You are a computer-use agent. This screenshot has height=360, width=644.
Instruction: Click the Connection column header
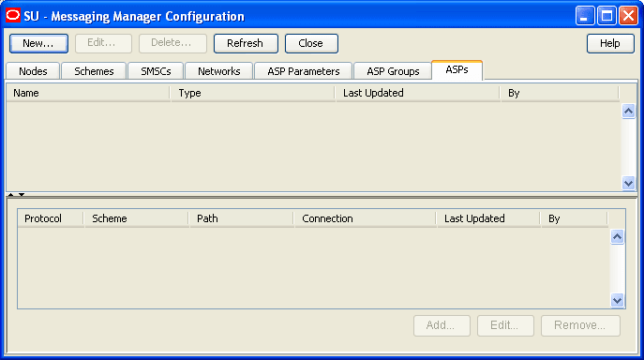click(366, 218)
